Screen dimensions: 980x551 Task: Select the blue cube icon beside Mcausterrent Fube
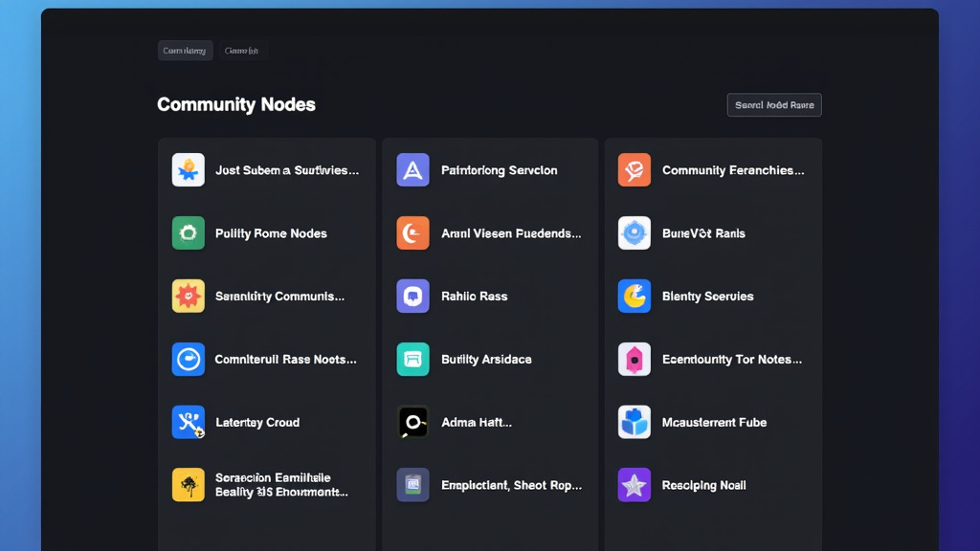point(634,422)
